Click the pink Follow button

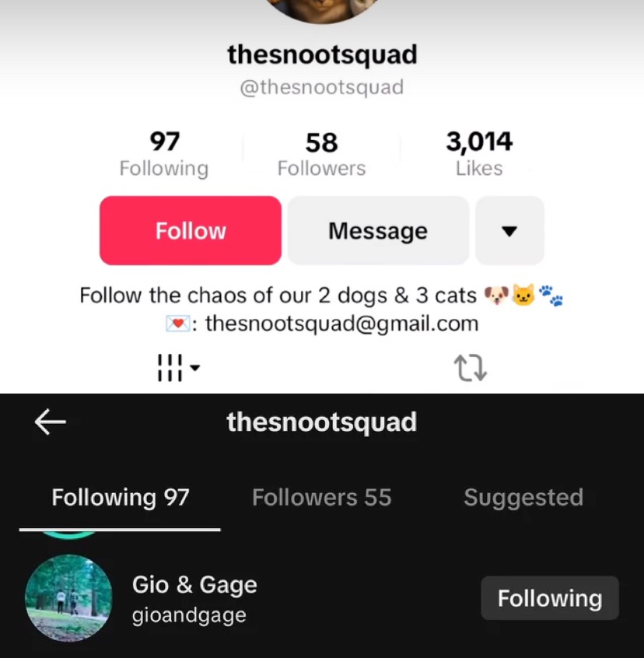coord(191,230)
